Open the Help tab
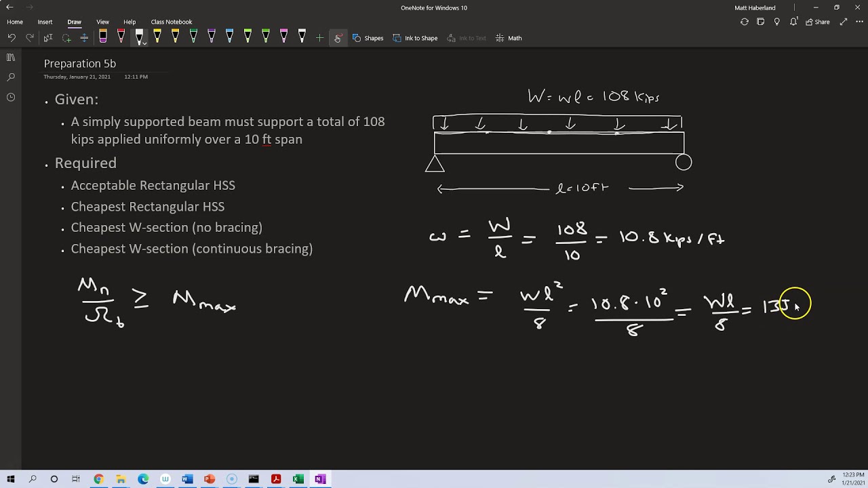Viewport: 868px width, 488px height. tap(130, 22)
